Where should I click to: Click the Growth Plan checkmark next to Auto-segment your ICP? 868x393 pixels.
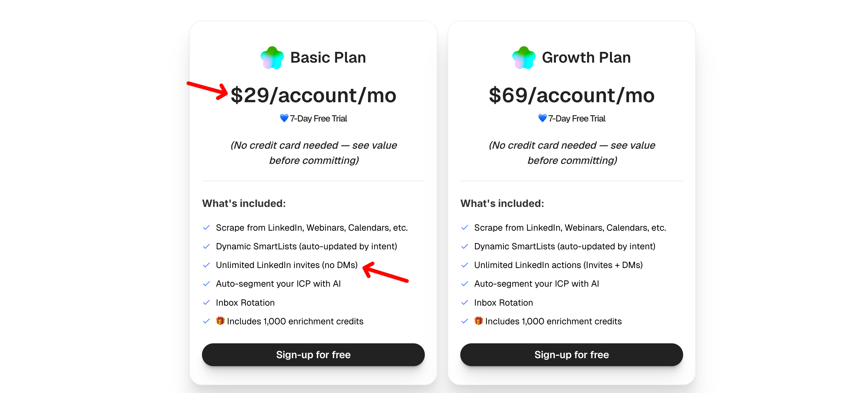point(465,284)
